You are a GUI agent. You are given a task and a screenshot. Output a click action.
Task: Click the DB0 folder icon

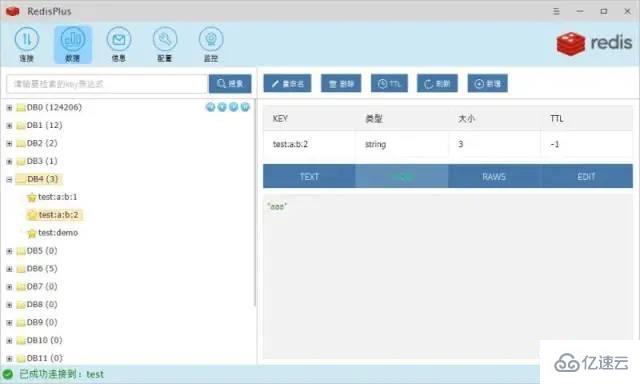tap(21, 108)
